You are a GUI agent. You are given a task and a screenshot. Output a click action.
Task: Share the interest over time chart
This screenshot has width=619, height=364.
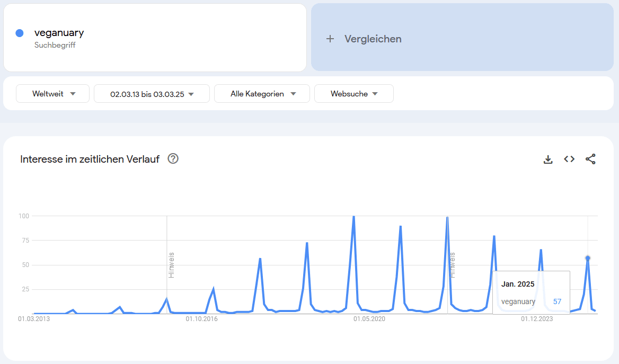590,159
